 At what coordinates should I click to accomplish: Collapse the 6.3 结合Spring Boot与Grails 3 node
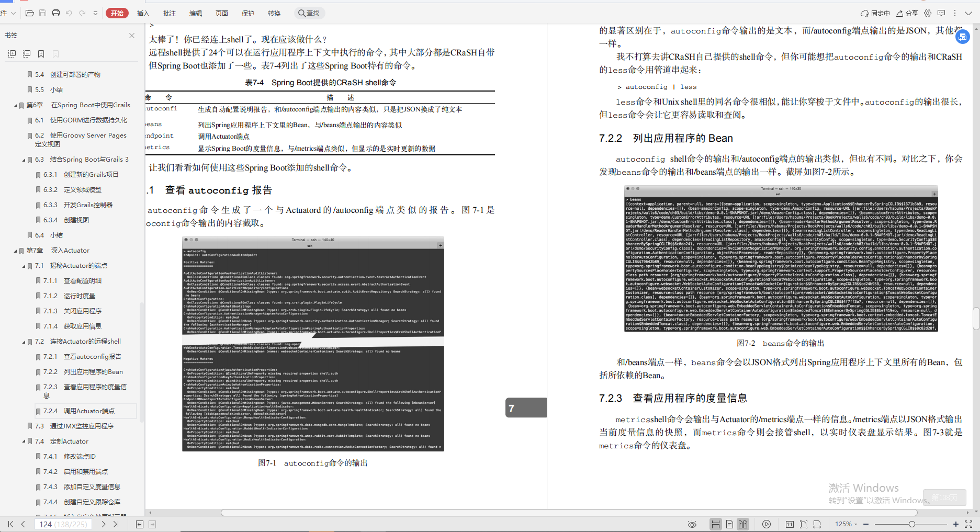coord(24,160)
